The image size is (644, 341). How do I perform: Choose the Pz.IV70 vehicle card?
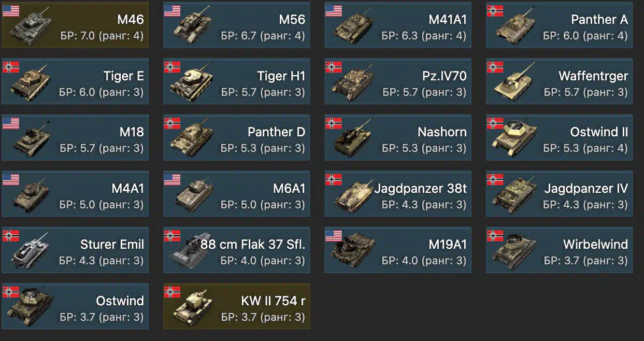point(398,81)
